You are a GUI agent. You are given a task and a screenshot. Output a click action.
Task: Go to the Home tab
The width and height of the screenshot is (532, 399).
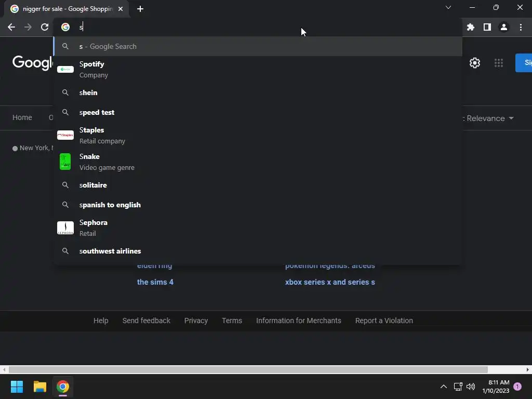pyautogui.click(x=22, y=117)
